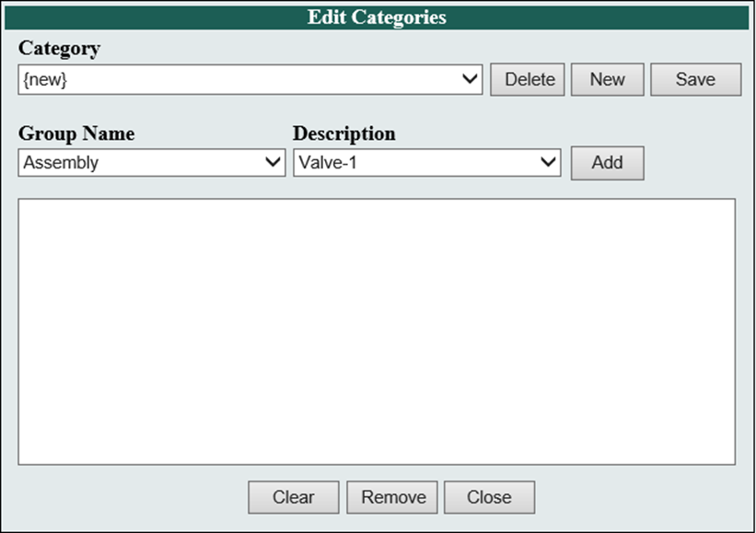Close the Edit Categories dialog
Image resolution: width=756 pixels, height=533 pixels.
(x=489, y=497)
